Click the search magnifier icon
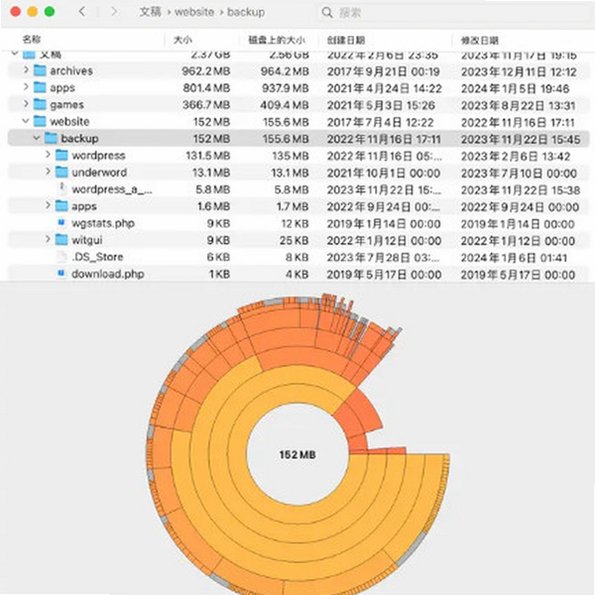The width and height of the screenshot is (595, 595). pos(327,13)
